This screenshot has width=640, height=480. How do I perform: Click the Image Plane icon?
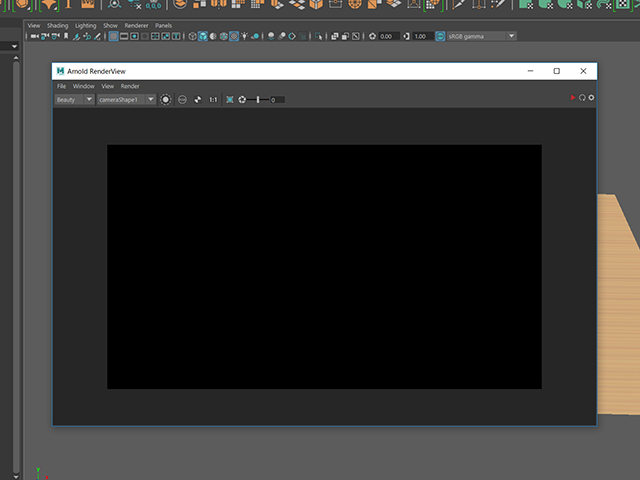76,36
